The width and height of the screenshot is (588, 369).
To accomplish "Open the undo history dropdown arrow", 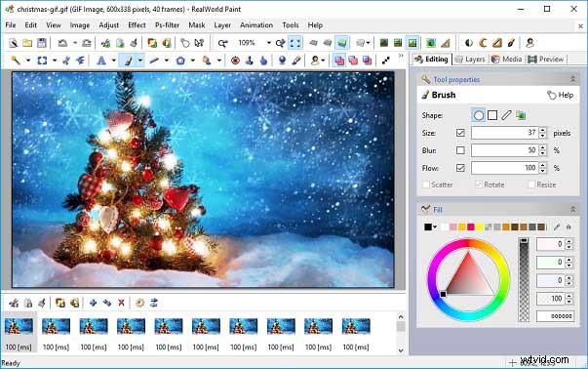I will pyautogui.click(x=75, y=43).
